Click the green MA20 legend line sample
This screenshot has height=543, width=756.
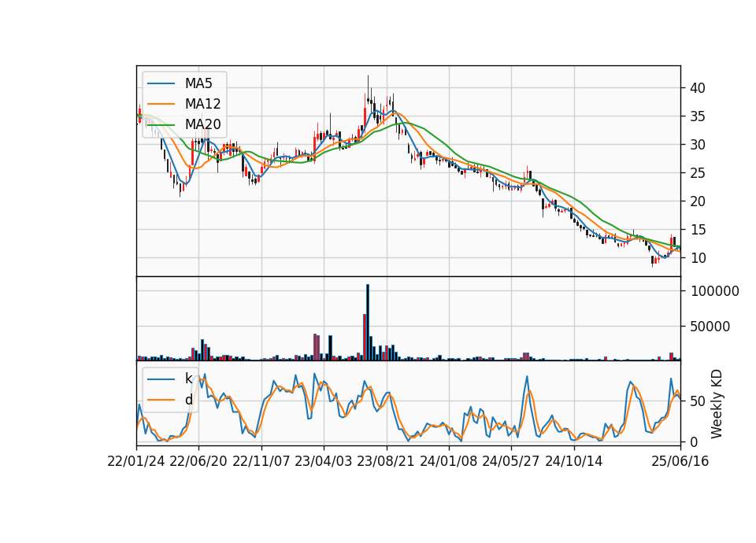161,124
